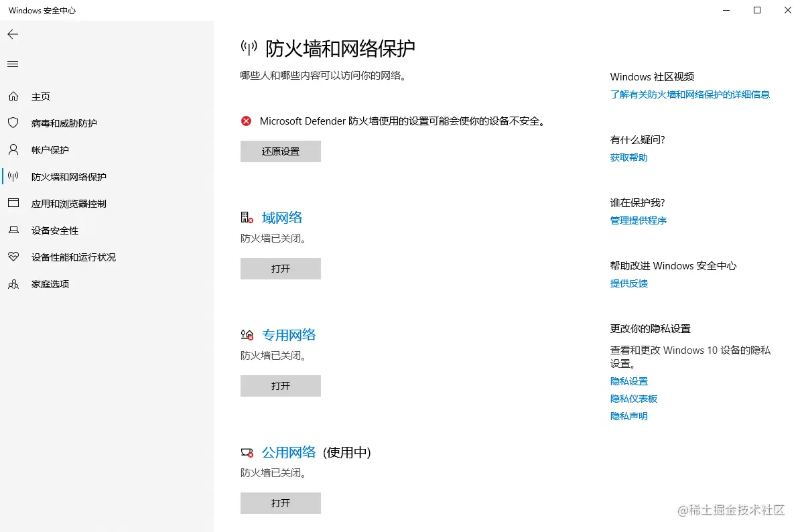Click the Windows 安全中心 window title

tap(42, 10)
